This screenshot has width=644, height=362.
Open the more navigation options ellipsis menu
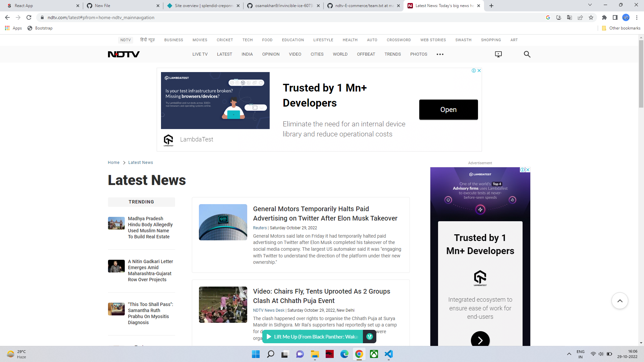(440, 54)
